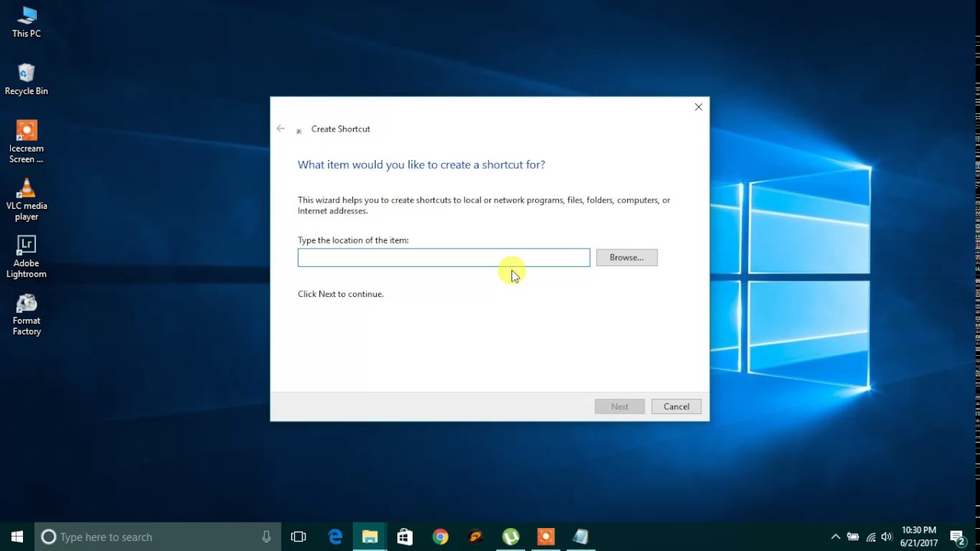Open the Wi-Fi network tray icon
The width and height of the screenshot is (980, 551).
pyautogui.click(x=871, y=536)
